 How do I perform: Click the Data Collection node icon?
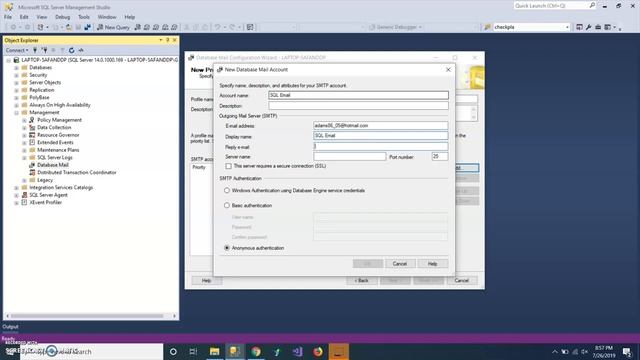pyautogui.click(x=32, y=127)
